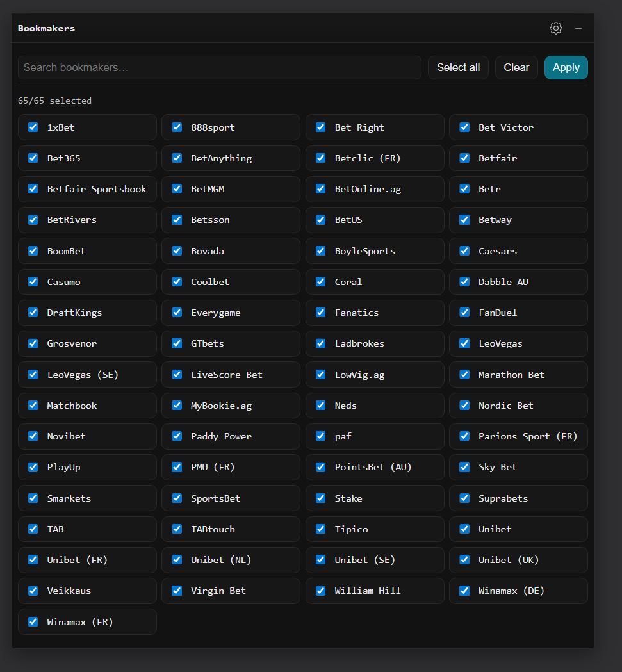Toggle the Unibet (NL) checkbox

177,560
